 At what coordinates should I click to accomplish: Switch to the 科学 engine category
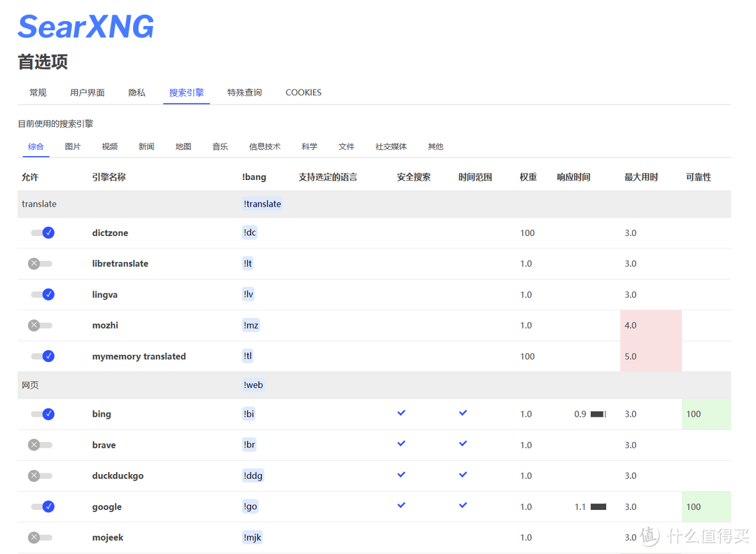coord(309,146)
